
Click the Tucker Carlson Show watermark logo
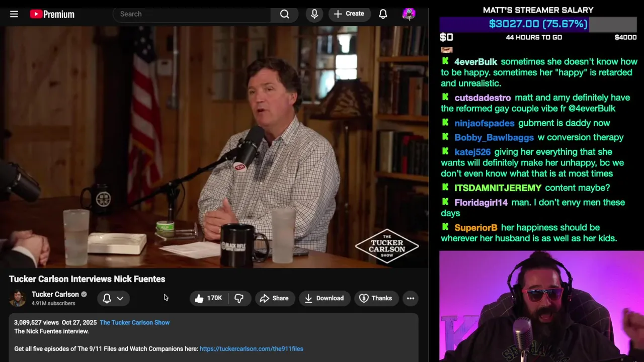pos(386,246)
